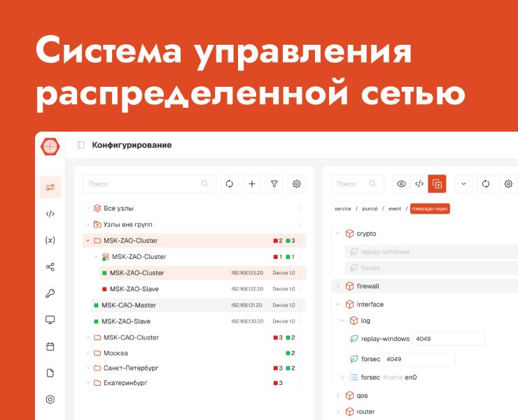Click replay-windows value field 4049
Screen dimensions: 518x420
448,339
